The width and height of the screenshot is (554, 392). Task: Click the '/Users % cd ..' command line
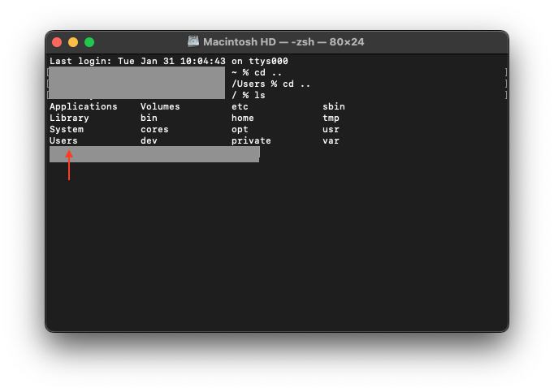click(271, 84)
